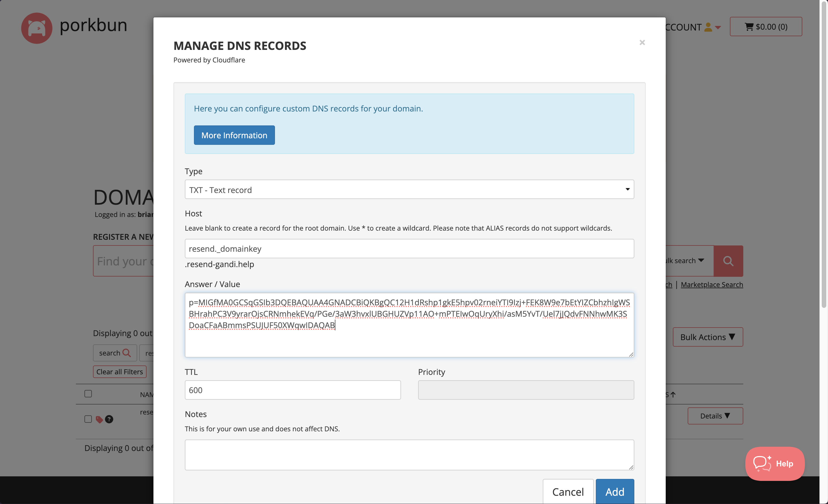Click the Help chat bubble icon
The height and width of the screenshot is (504, 828).
pos(762,463)
